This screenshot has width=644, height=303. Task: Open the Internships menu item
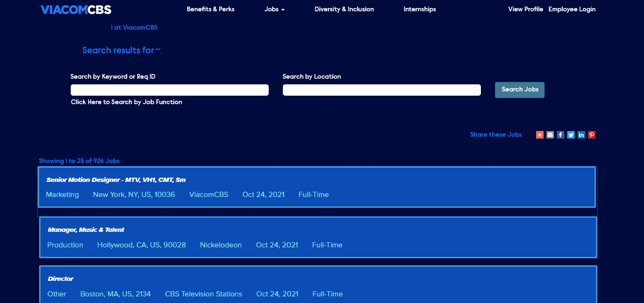click(x=420, y=9)
